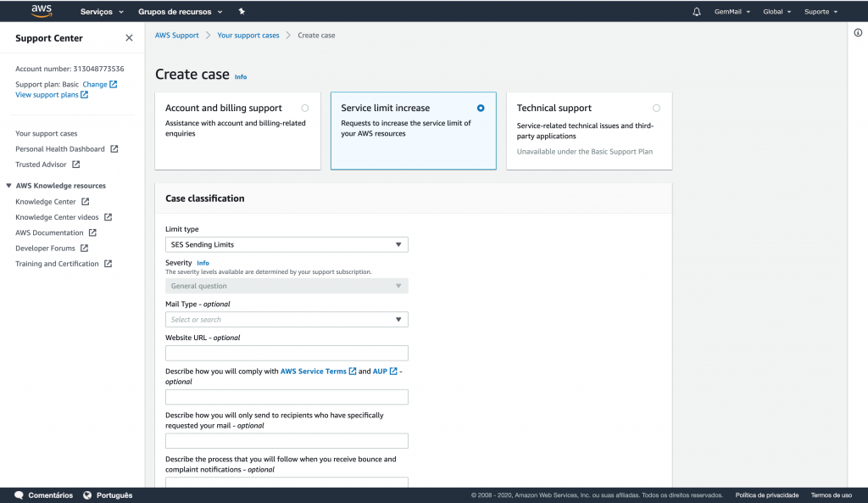Click the recipients requested mail field
This screenshot has height=503, width=868.
(287, 440)
